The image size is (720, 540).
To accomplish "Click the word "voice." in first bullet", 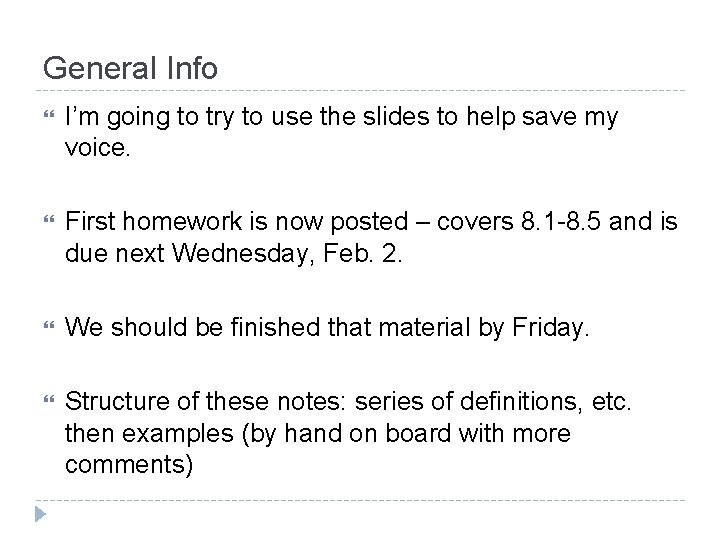I will [x=98, y=148].
